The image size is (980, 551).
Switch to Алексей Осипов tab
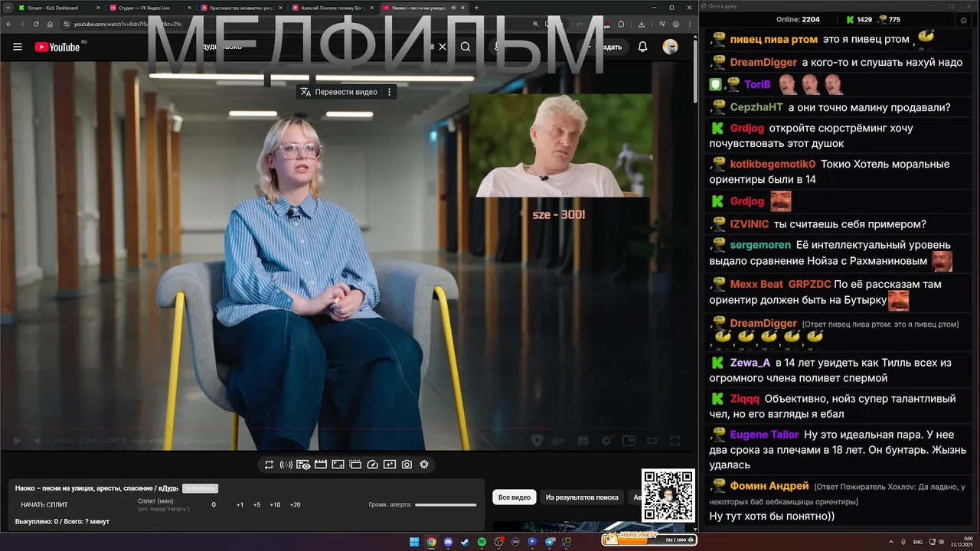[332, 8]
